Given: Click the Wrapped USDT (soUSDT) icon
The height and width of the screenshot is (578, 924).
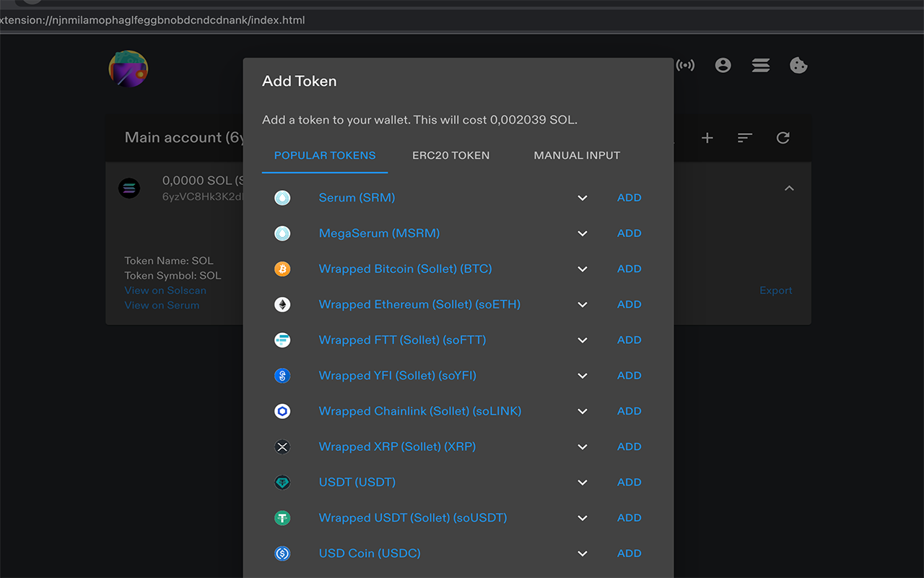Looking at the screenshot, I should 282,517.
